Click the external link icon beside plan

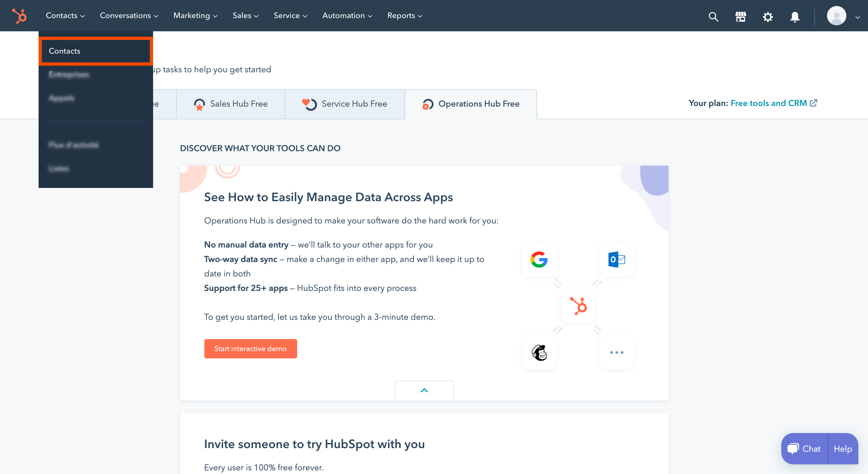(x=813, y=103)
